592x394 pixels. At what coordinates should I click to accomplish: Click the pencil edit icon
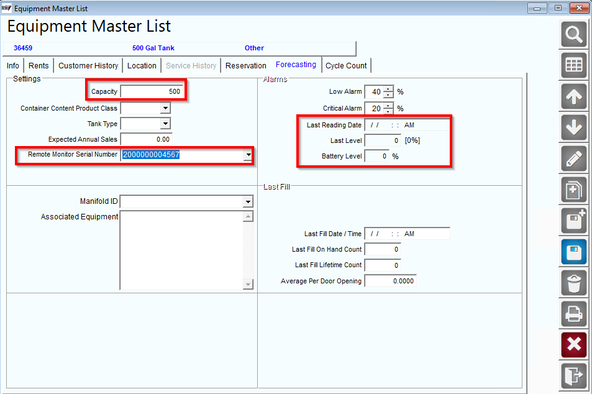click(x=574, y=158)
